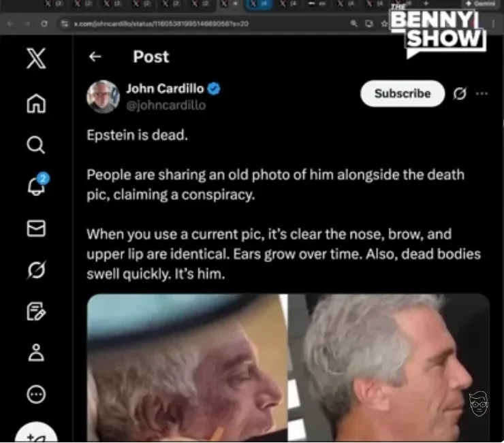Click text "swell quickly. It's him."
This screenshot has height=443, width=504.
point(155,274)
